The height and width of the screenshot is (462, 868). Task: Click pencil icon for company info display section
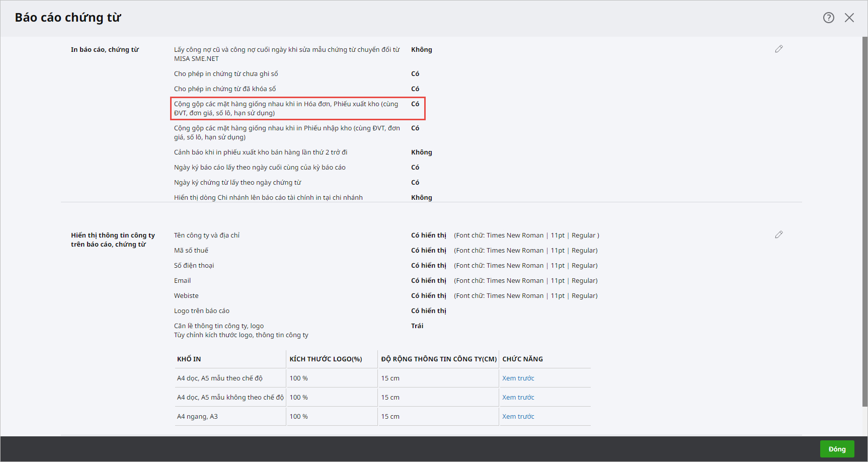[778, 235]
